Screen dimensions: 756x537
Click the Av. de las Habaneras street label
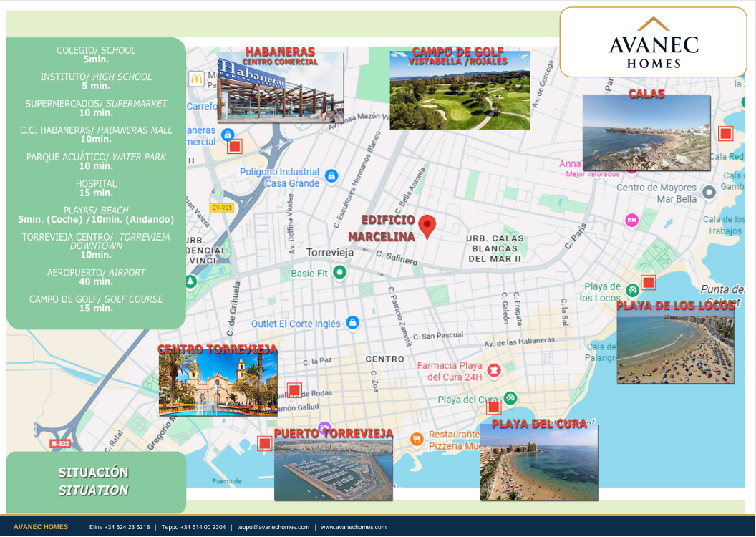519,342
